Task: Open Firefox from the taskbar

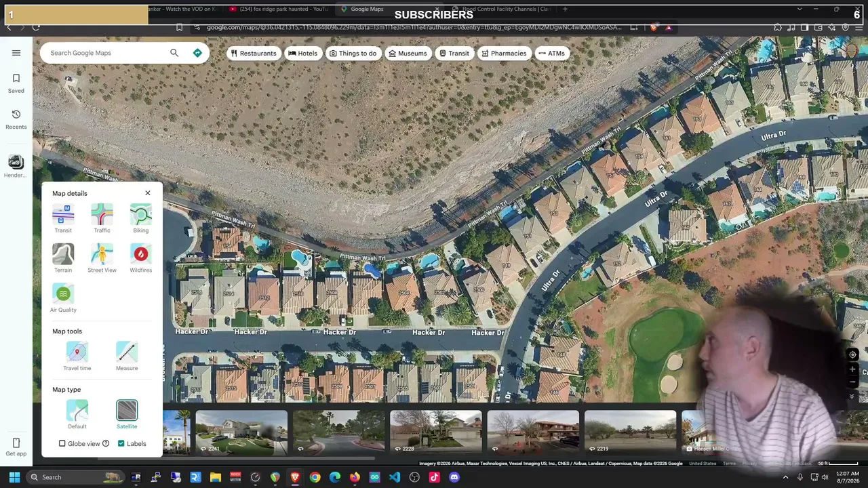Action: [355, 477]
